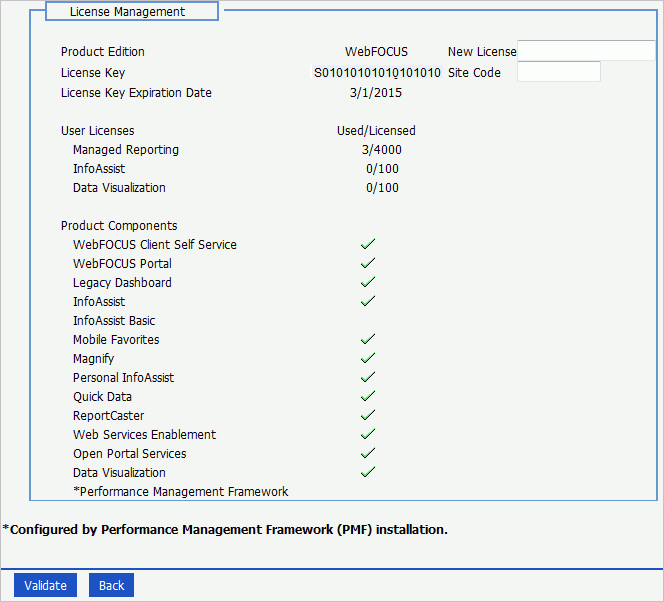Image resolution: width=664 pixels, height=602 pixels.
Task: Click the 3/4000 usage value
Action: pos(382,150)
